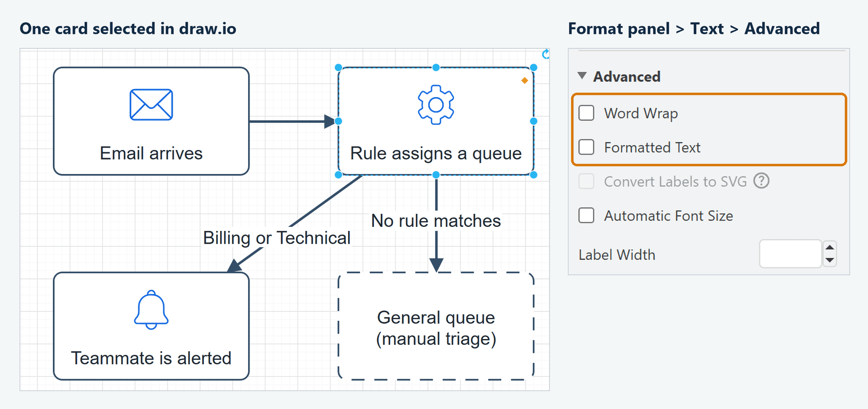Viewport: 868px width, 409px height.
Task: Click the 'Advanced' section heading text
Action: coord(627,77)
